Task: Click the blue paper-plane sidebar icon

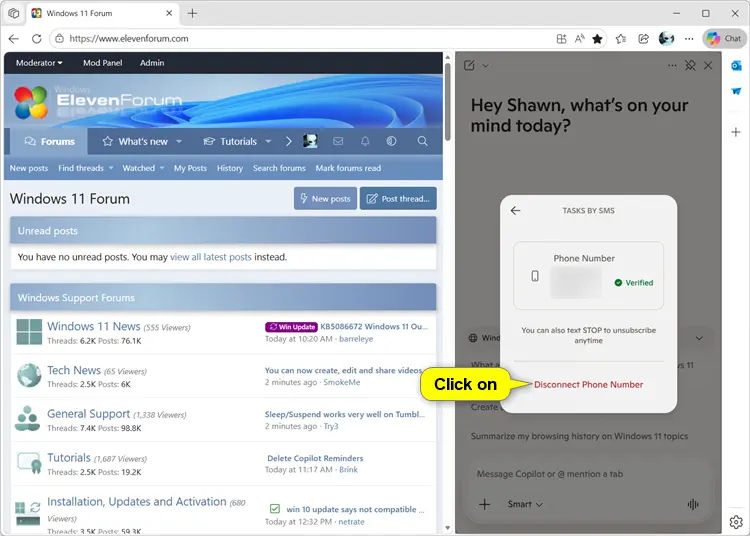Action: (736, 91)
